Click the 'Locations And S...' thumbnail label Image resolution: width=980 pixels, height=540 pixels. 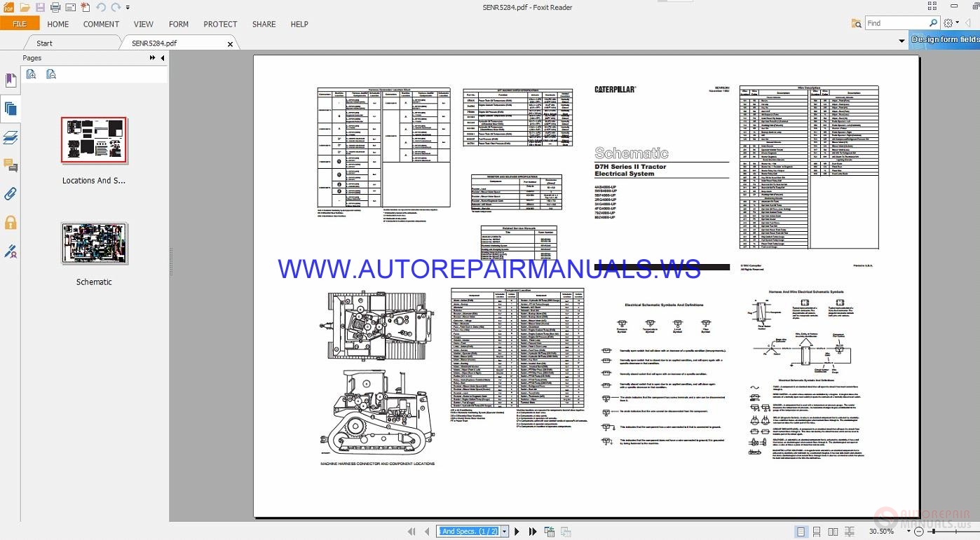pyautogui.click(x=94, y=181)
